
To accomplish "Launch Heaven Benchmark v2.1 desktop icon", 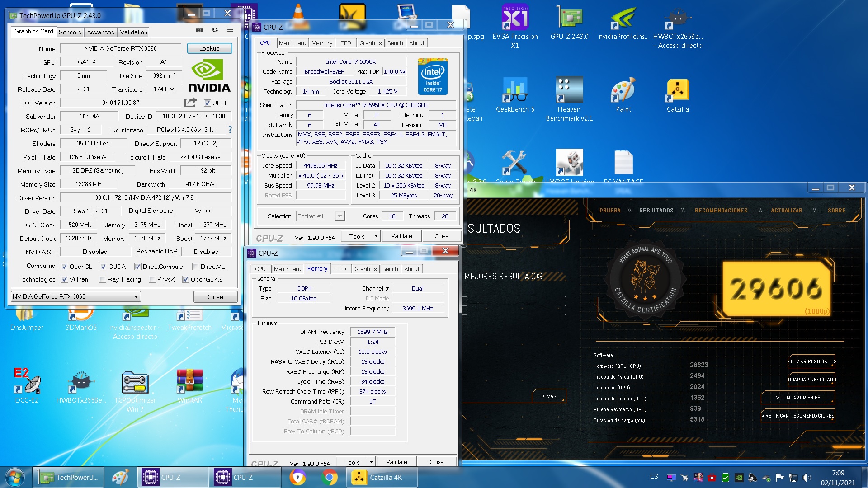I will (x=569, y=99).
